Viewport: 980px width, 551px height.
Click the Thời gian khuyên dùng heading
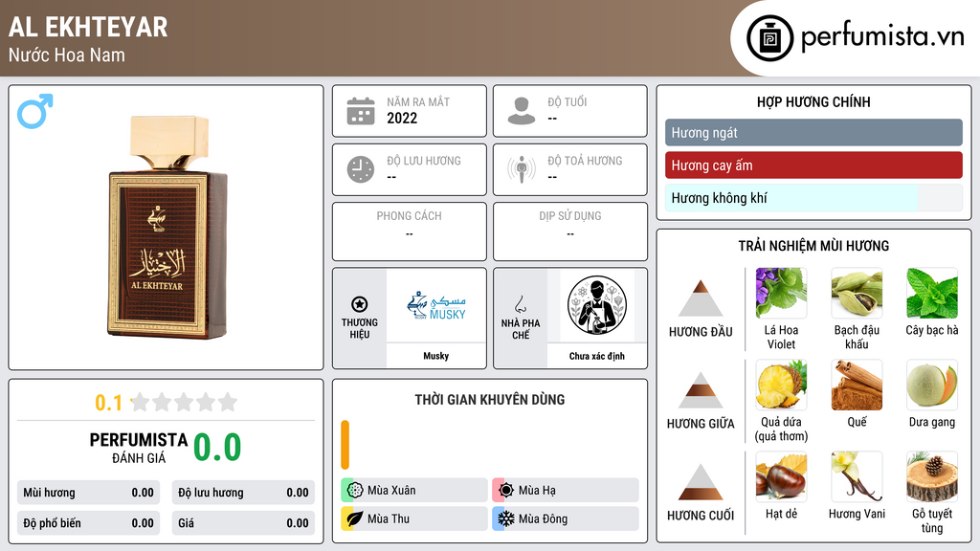click(x=490, y=400)
